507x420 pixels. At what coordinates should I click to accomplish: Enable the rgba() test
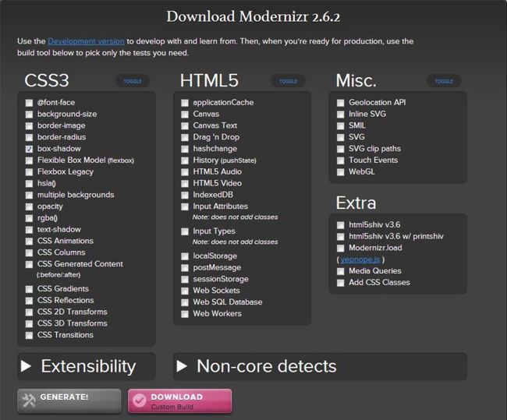(x=29, y=218)
